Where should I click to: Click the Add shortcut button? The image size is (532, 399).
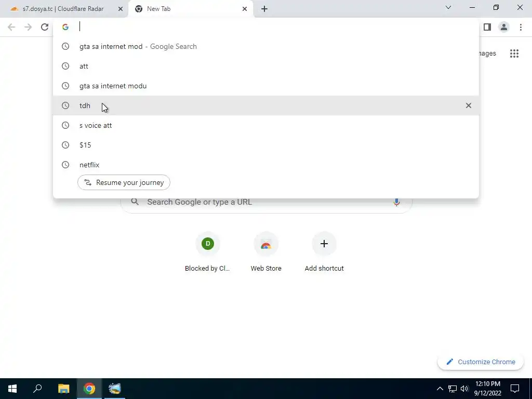tap(324, 252)
